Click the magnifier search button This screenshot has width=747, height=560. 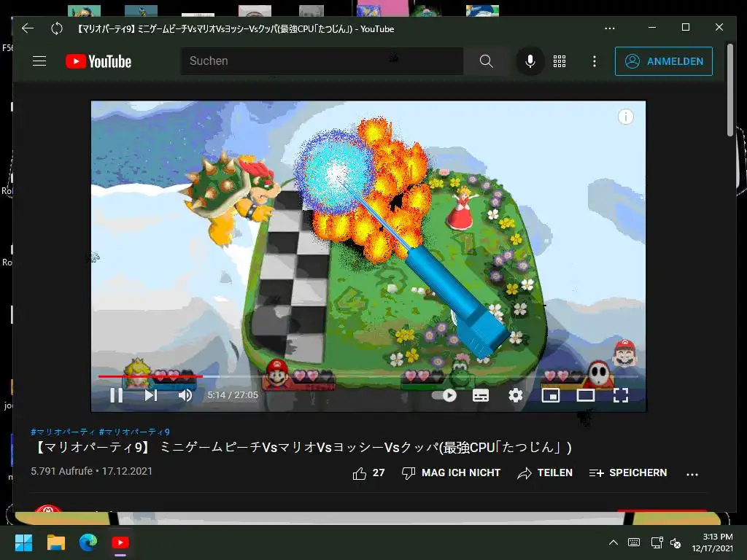(486, 61)
